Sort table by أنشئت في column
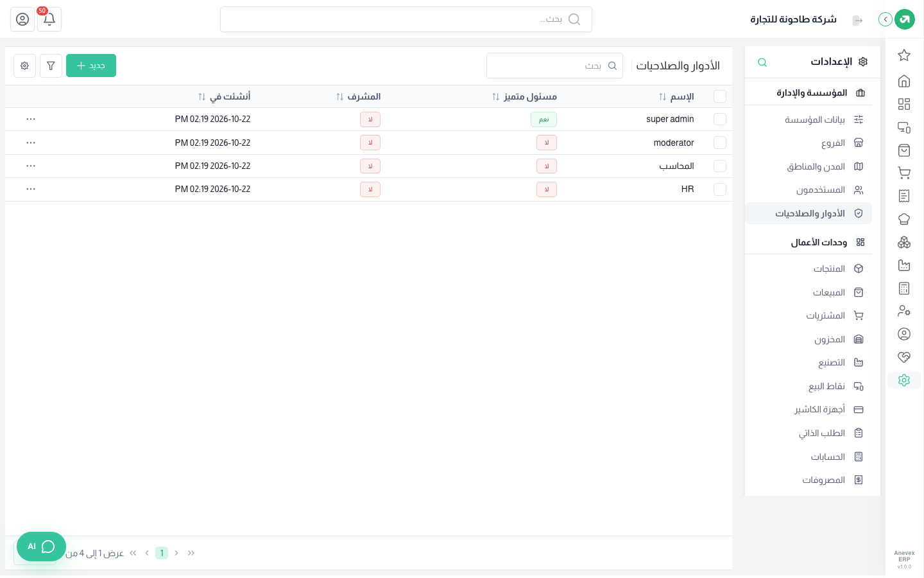Image resolution: width=924 pixels, height=578 pixels. [224, 96]
